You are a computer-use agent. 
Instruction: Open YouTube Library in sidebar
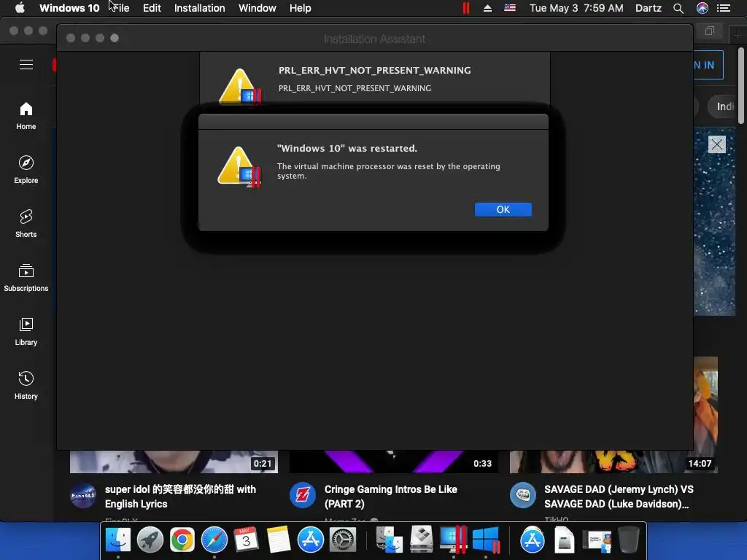26,332
